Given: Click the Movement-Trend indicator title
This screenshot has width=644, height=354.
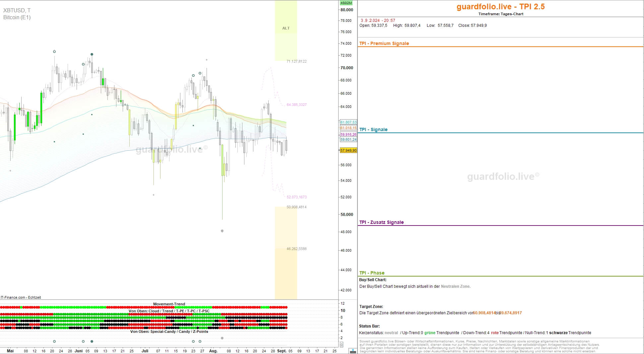Looking at the screenshot, I should pyautogui.click(x=169, y=304).
